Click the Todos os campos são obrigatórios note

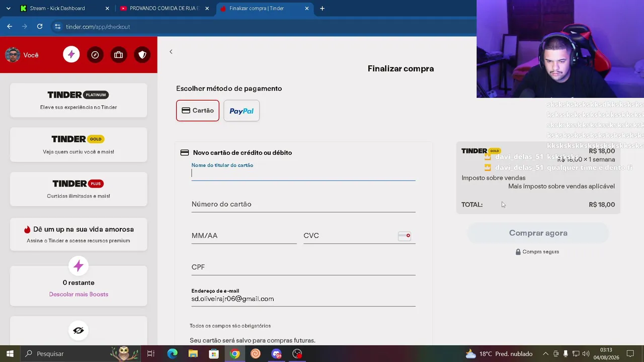(230, 326)
